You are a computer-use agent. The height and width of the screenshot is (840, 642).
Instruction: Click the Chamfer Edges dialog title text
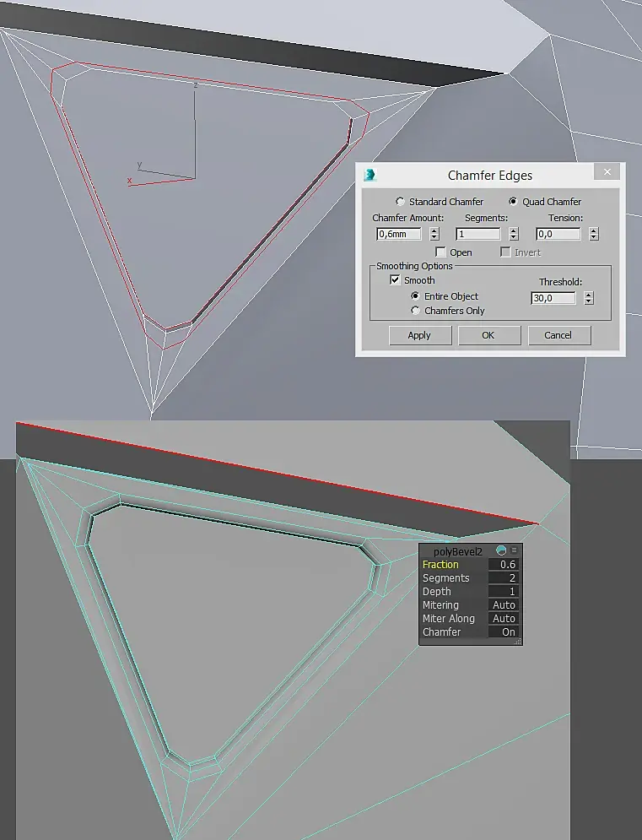490,176
